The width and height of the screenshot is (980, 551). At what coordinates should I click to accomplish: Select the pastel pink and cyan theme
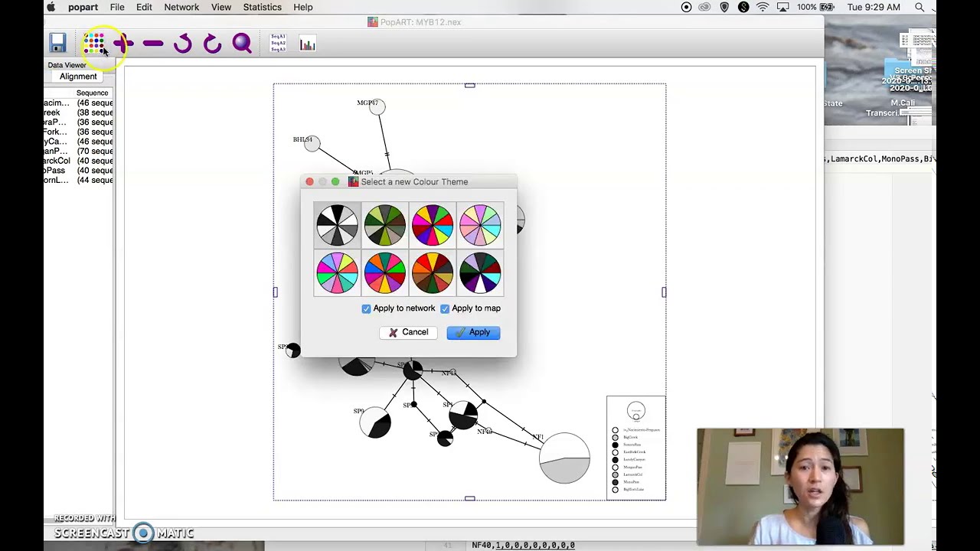click(x=480, y=225)
